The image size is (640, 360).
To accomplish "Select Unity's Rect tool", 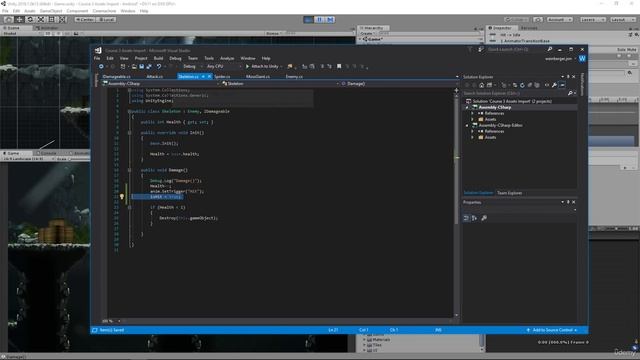I will [52, 19].
